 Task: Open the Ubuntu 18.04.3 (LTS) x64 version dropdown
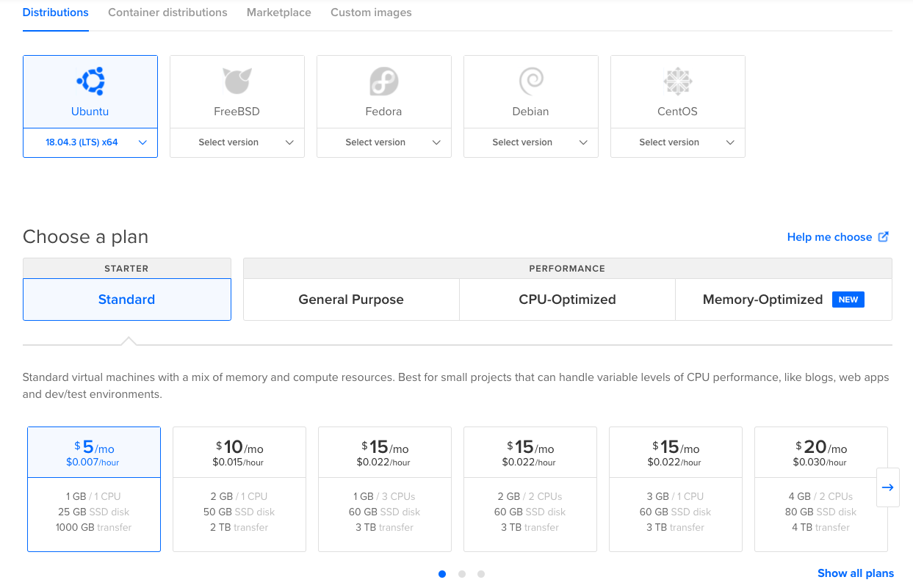(x=90, y=142)
